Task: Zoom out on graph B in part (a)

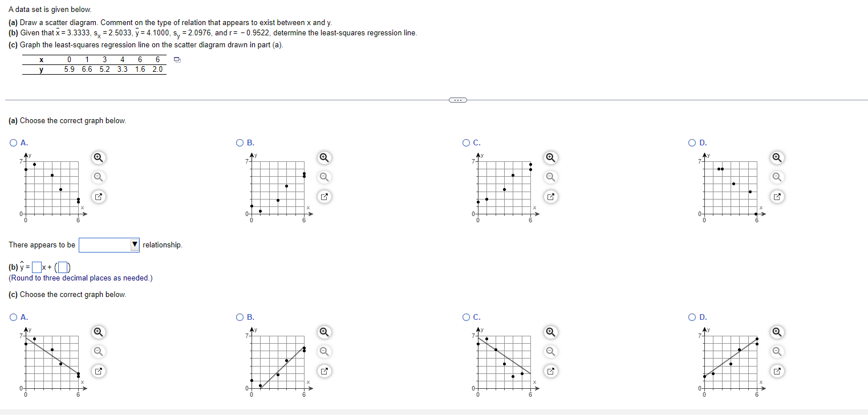Action: tap(323, 177)
